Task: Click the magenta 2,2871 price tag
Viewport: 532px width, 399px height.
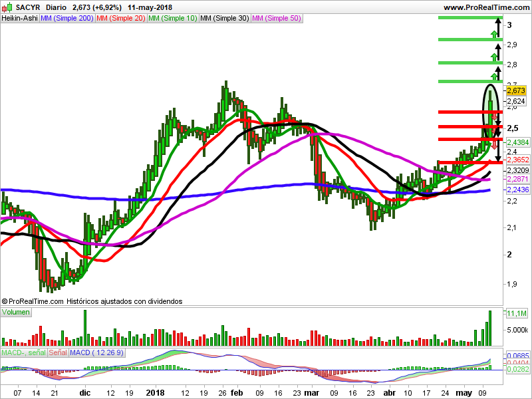Action: tap(517, 180)
